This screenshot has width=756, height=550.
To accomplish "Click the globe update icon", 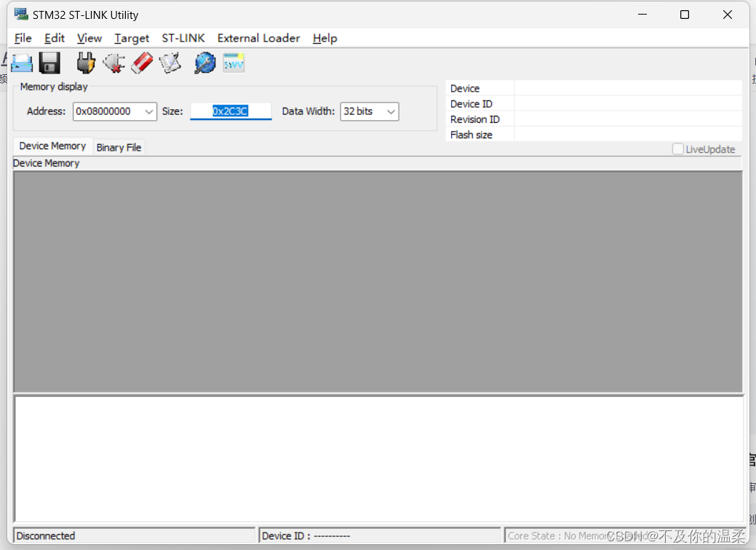I will pyautogui.click(x=205, y=63).
